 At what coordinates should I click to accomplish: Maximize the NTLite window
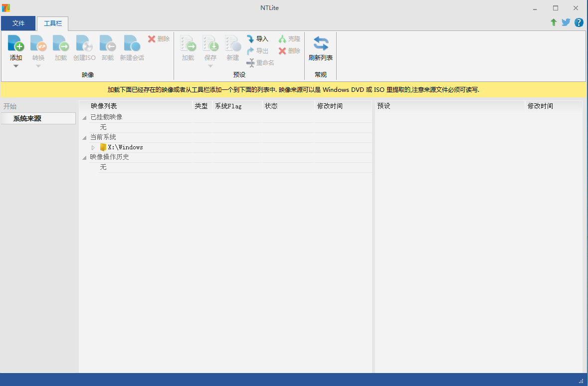(556, 8)
